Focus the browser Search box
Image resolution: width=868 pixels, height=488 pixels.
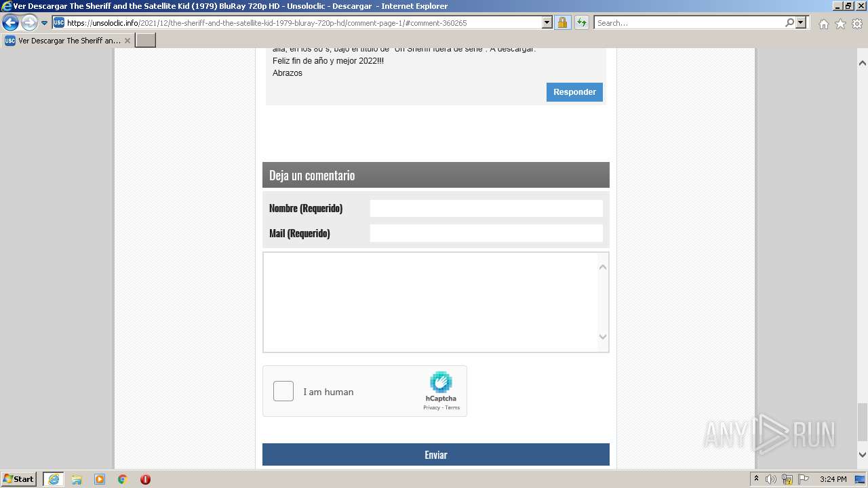coord(689,23)
